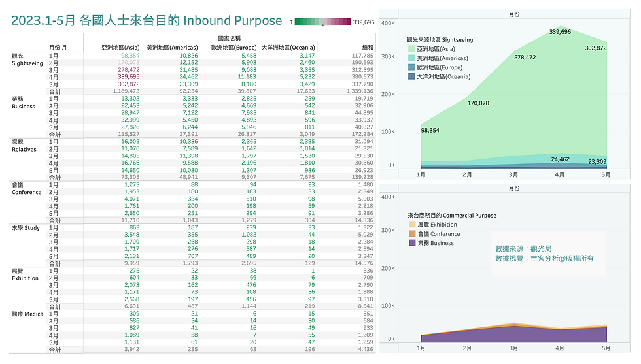641x364 pixels.
Task: Click the 探親 Relatives row group label
Action: tap(24, 146)
